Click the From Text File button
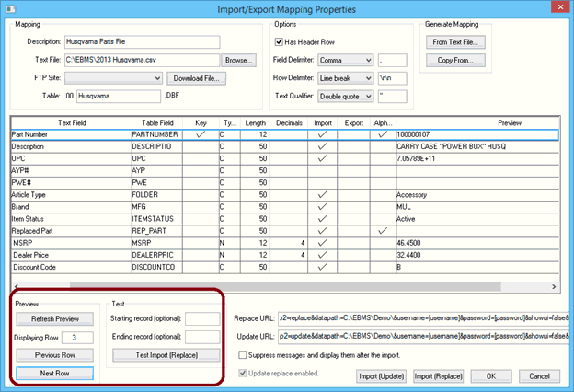 coord(455,42)
